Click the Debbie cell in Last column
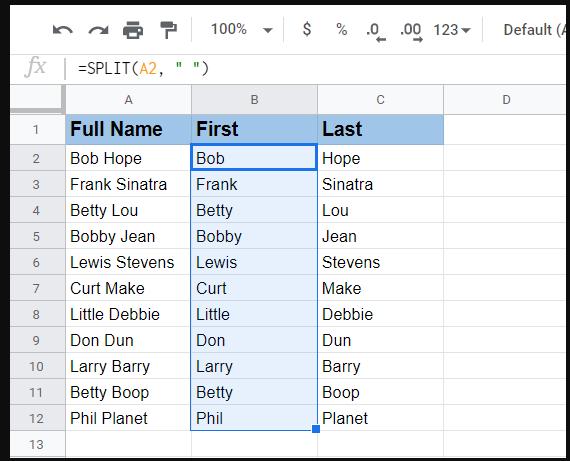The height and width of the screenshot is (461, 570). click(x=380, y=314)
